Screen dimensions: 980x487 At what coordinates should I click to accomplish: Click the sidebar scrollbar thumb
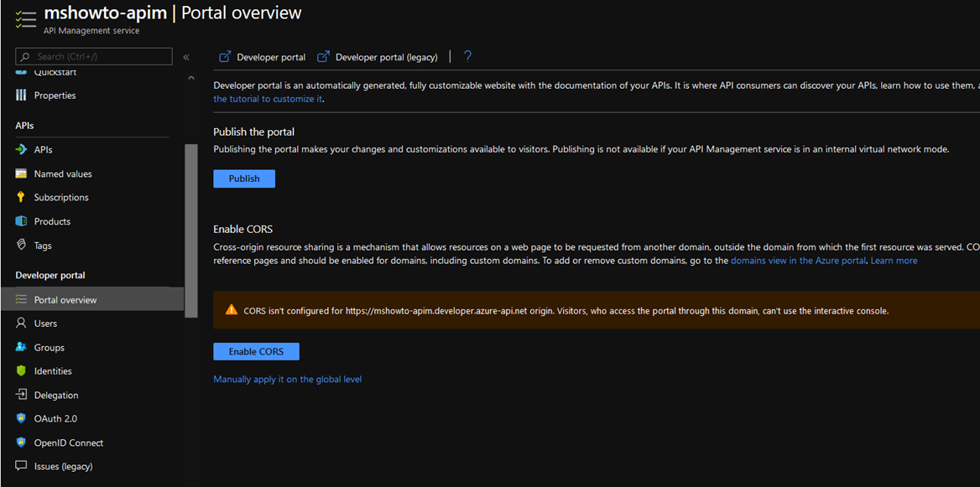190,231
